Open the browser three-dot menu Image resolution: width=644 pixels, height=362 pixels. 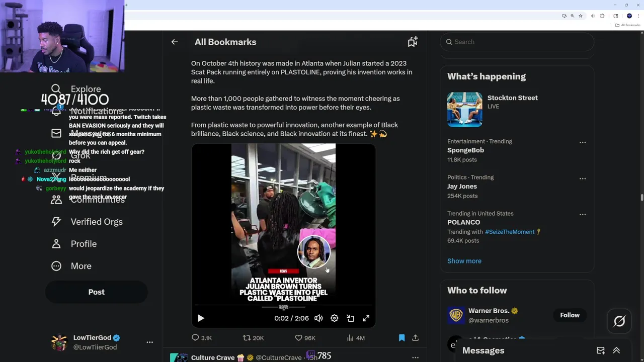pos(638,16)
